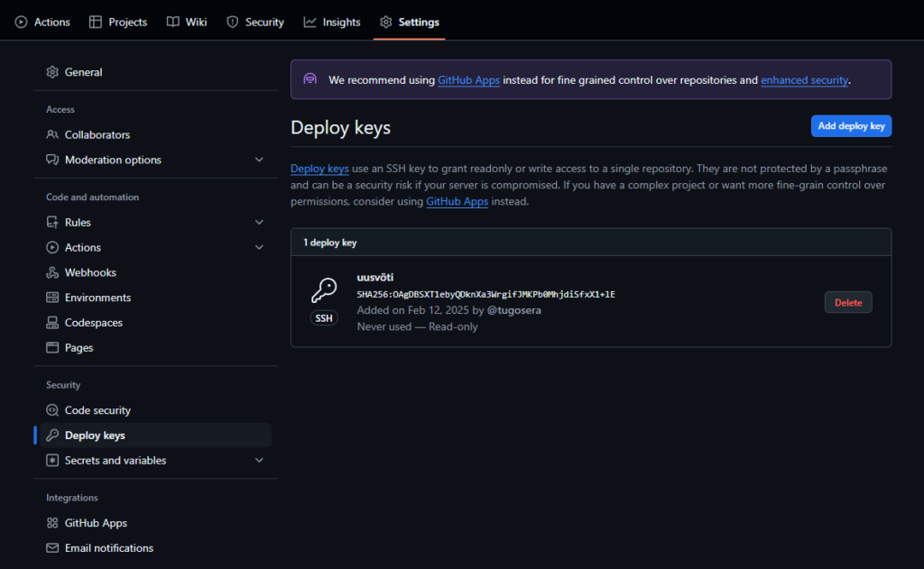The width and height of the screenshot is (924, 569).
Task: Expand the Secrets and variables chevron
Action: point(259,460)
